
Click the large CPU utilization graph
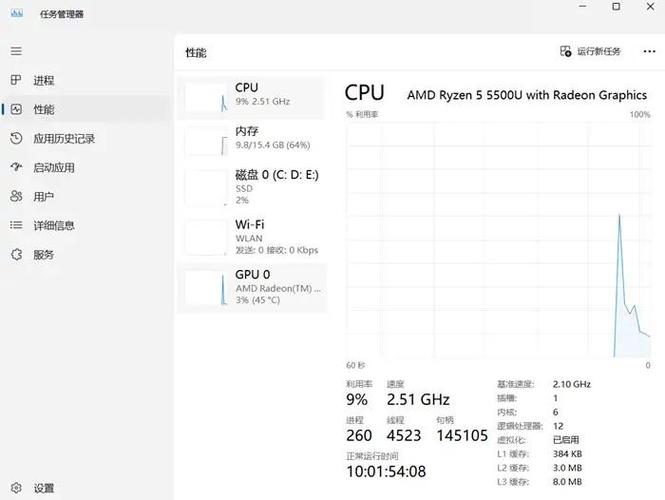point(498,240)
